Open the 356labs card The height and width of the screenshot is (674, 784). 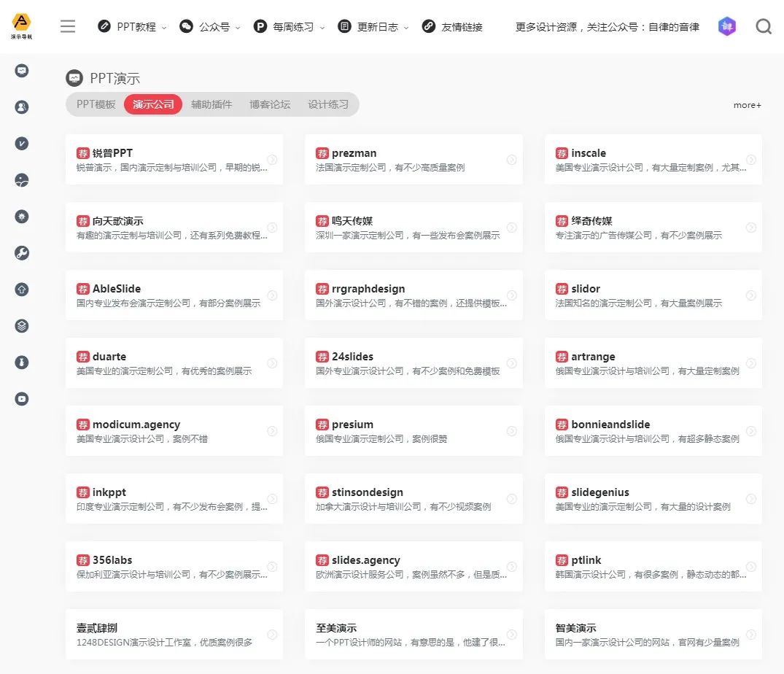click(174, 567)
